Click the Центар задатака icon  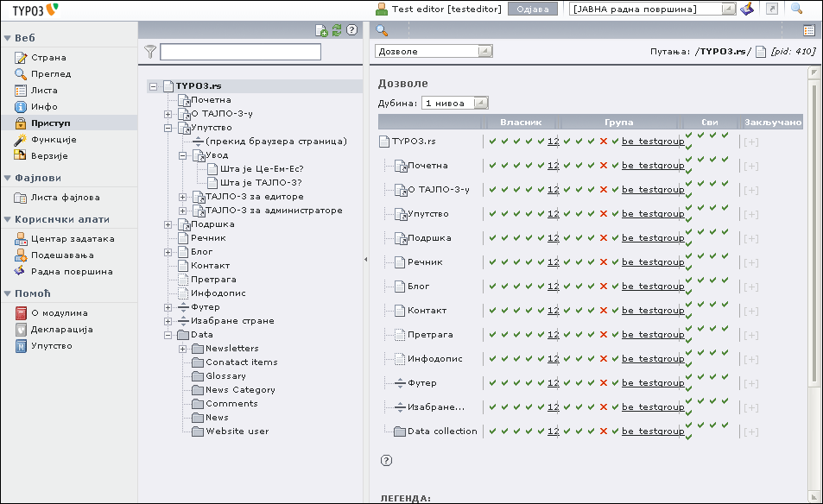pos(20,239)
